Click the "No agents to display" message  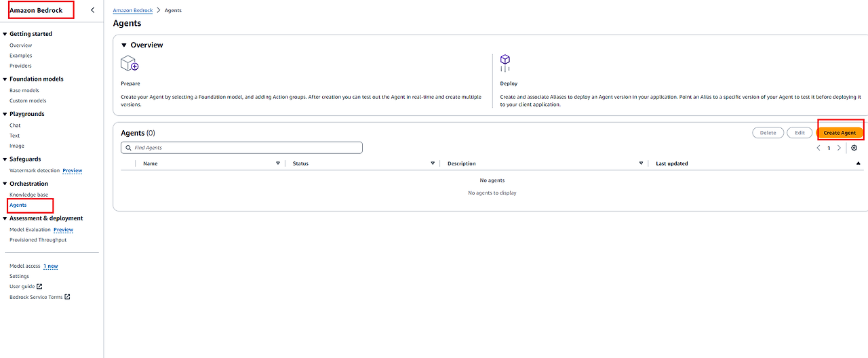click(x=492, y=193)
